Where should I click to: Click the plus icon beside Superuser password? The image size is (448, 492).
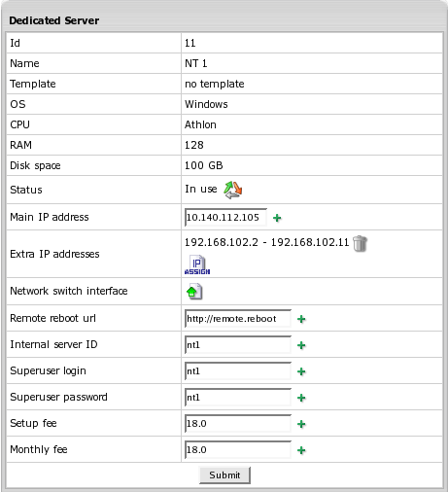301,398
